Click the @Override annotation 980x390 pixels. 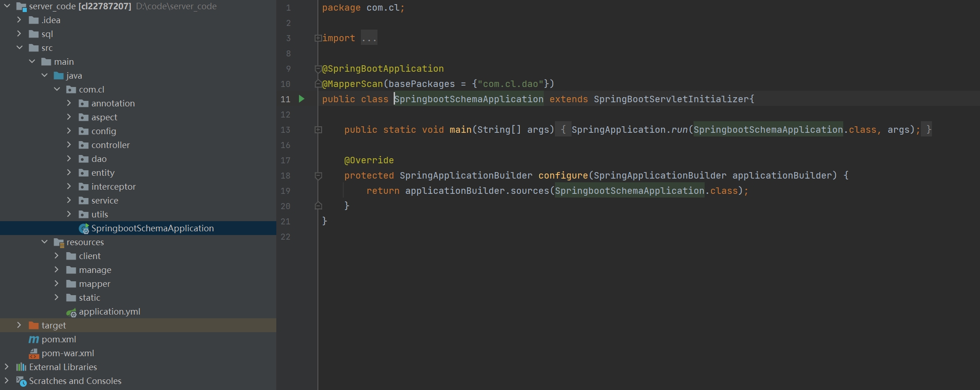click(369, 160)
